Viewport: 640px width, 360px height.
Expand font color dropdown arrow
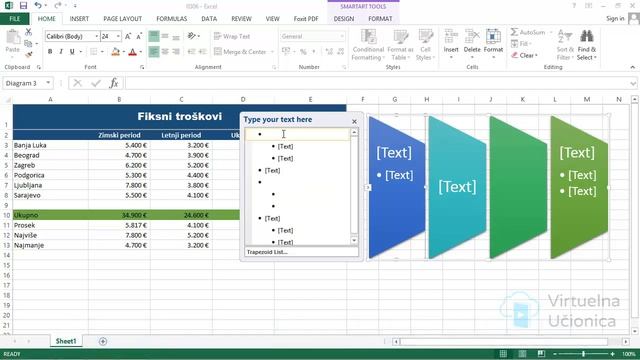[140, 52]
